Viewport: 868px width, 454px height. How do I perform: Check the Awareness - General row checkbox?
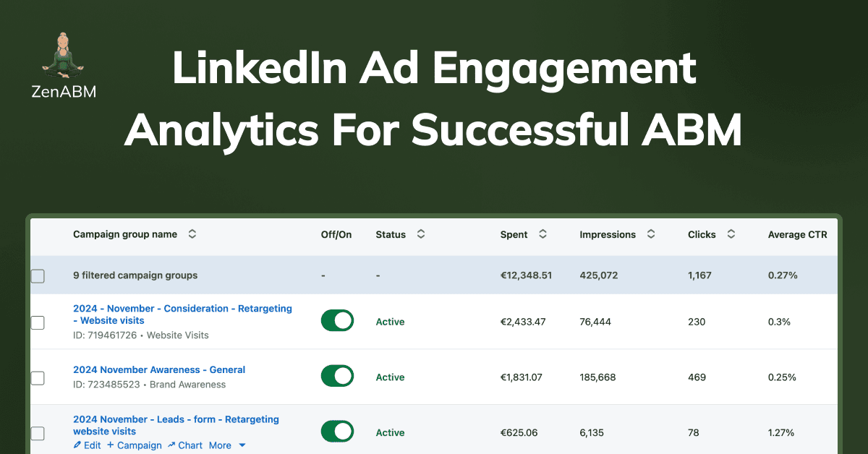(x=38, y=378)
